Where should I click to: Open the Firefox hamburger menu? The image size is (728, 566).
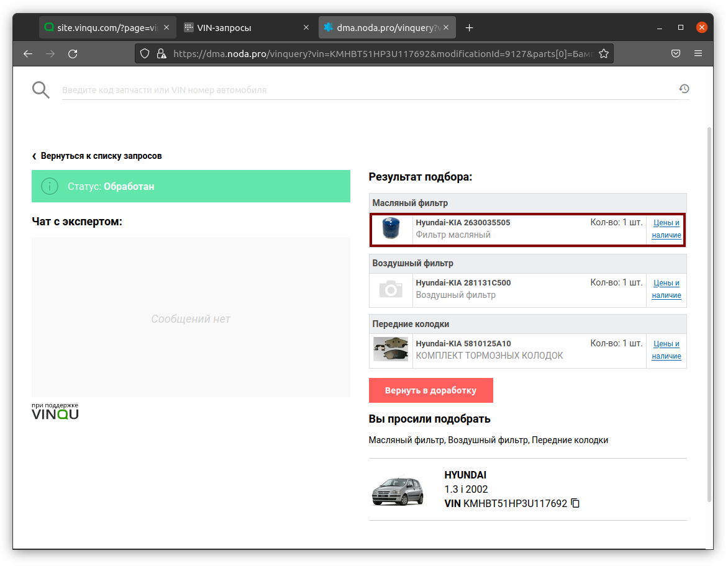tap(698, 53)
